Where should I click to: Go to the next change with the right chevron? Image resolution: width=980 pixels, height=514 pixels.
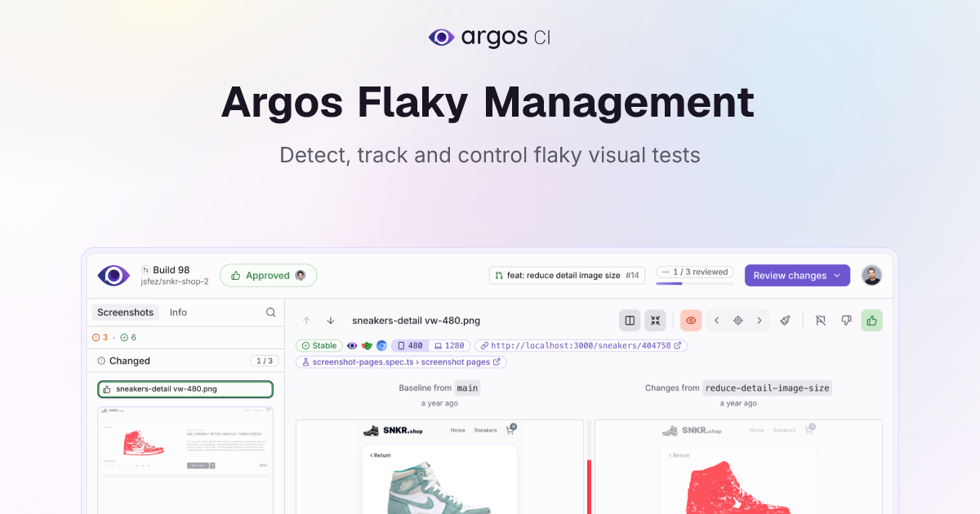tap(759, 321)
